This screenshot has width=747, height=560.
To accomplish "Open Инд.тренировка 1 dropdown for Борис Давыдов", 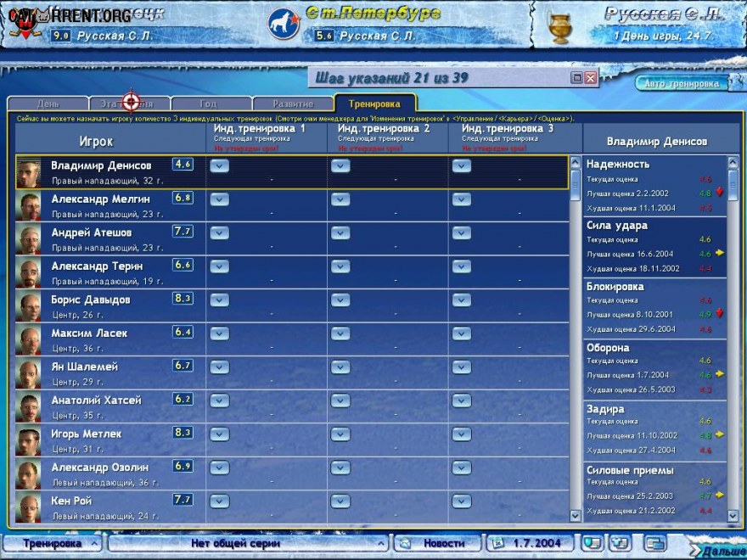I will pyautogui.click(x=220, y=300).
